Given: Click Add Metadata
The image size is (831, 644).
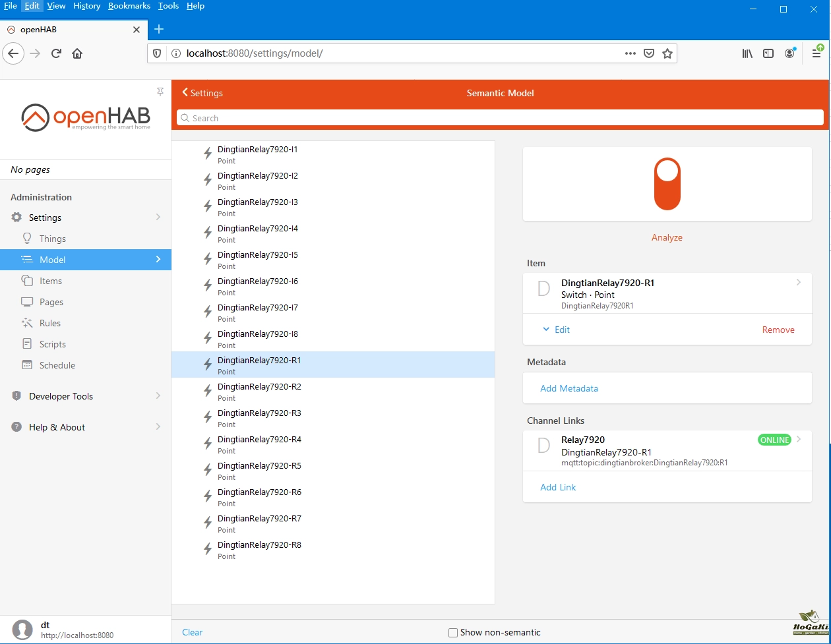Looking at the screenshot, I should 569,388.
